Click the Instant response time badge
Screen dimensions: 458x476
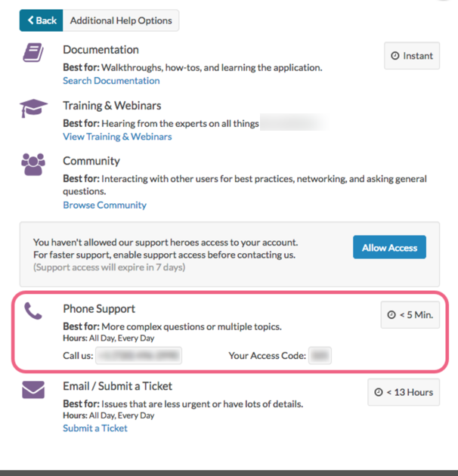tap(412, 56)
